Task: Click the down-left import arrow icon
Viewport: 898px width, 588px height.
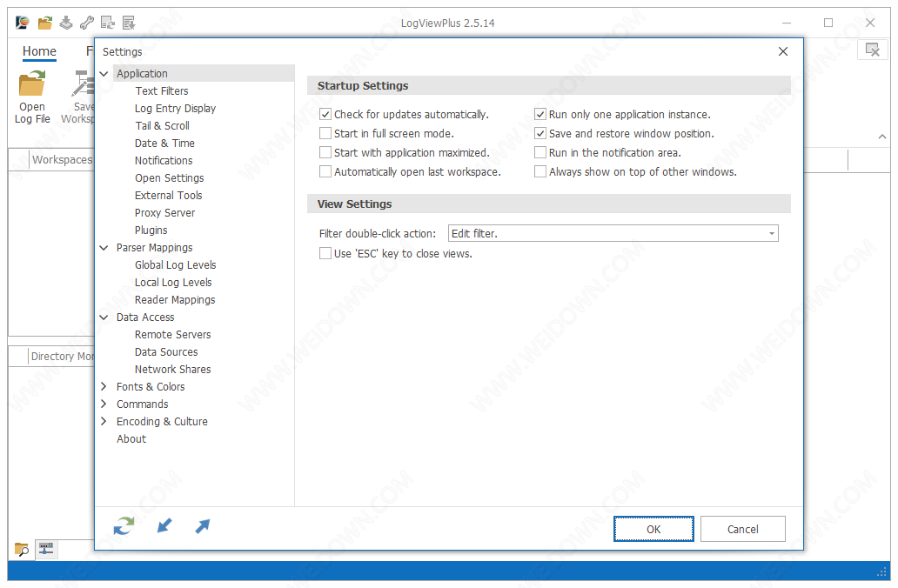Action: coord(164,525)
